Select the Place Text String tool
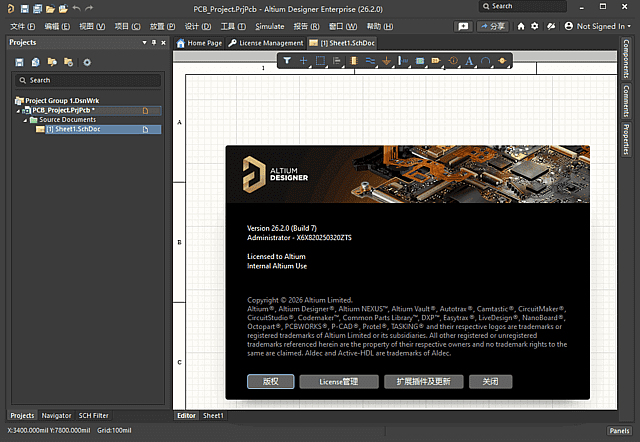This screenshot has width=640, height=442. pyautogui.click(x=469, y=61)
